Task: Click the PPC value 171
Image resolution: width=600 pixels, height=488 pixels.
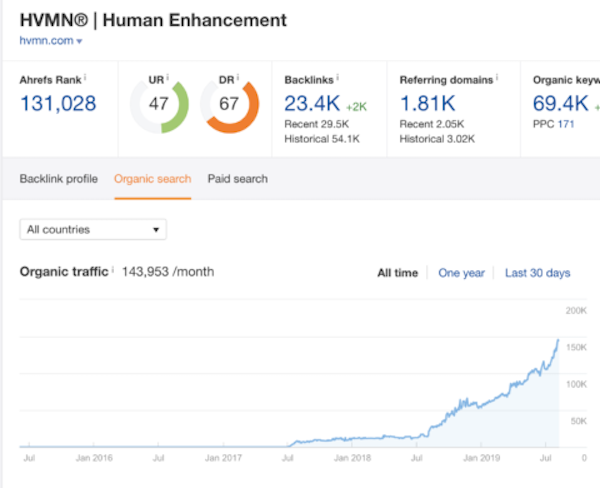Action: pyautogui.click(x=566, y=124)
